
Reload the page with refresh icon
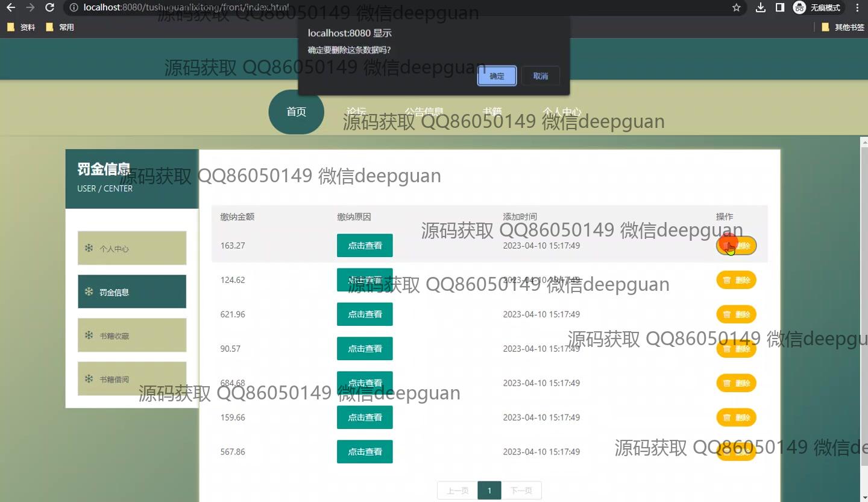(50, 8)
